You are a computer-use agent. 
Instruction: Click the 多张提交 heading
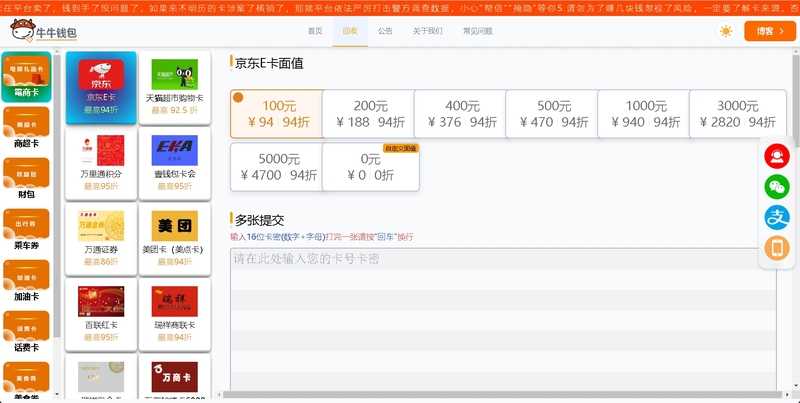[x=259, y=220]
